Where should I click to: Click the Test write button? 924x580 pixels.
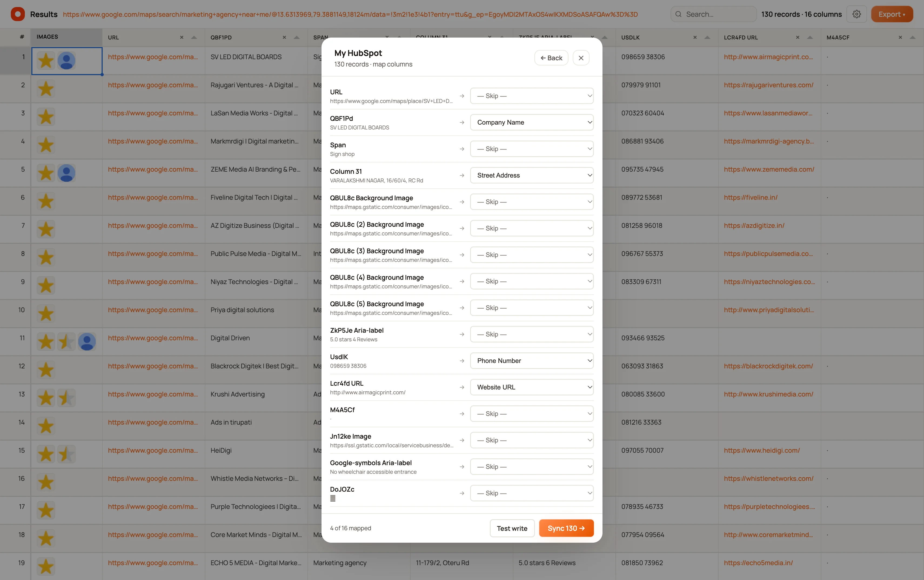click(x=512, y=528)
